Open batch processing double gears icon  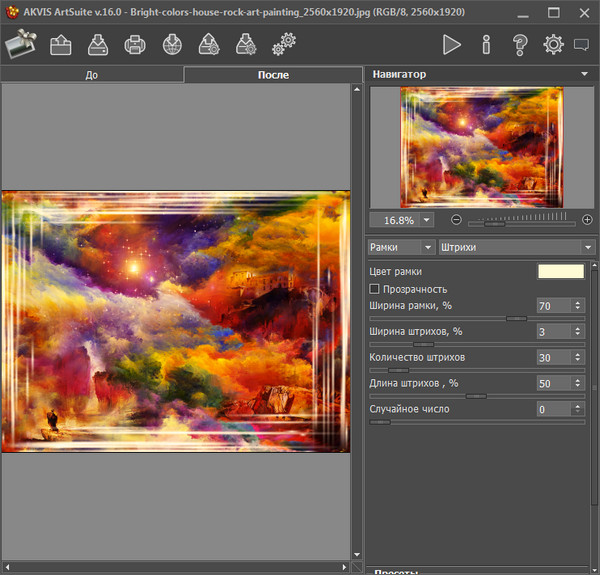tap(284, 44)
